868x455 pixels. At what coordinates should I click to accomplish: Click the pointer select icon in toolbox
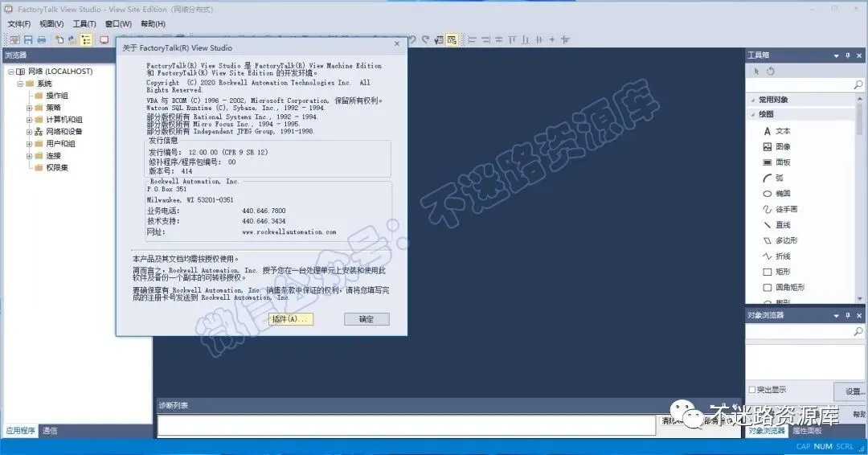pos(757,72)
